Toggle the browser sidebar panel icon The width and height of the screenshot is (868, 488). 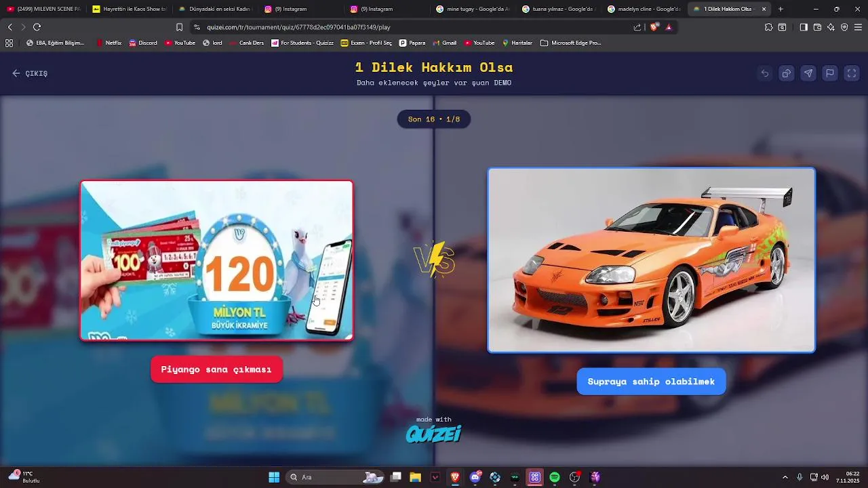804,27
